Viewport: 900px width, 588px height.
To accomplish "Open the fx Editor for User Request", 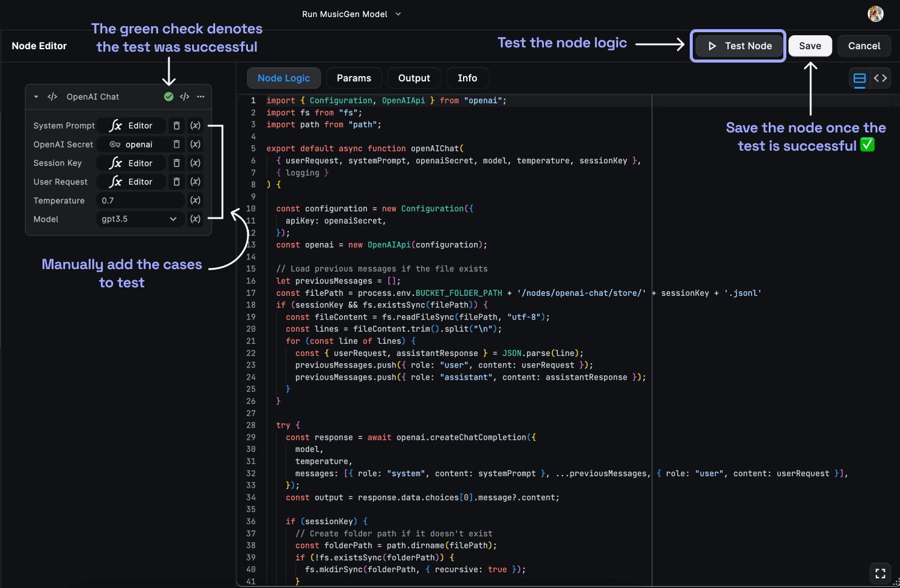I will pyautogui.click(x=131, y=182).
